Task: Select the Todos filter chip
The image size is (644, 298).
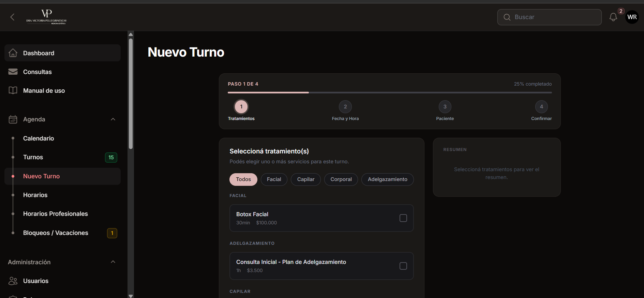Action: [243, 179]
